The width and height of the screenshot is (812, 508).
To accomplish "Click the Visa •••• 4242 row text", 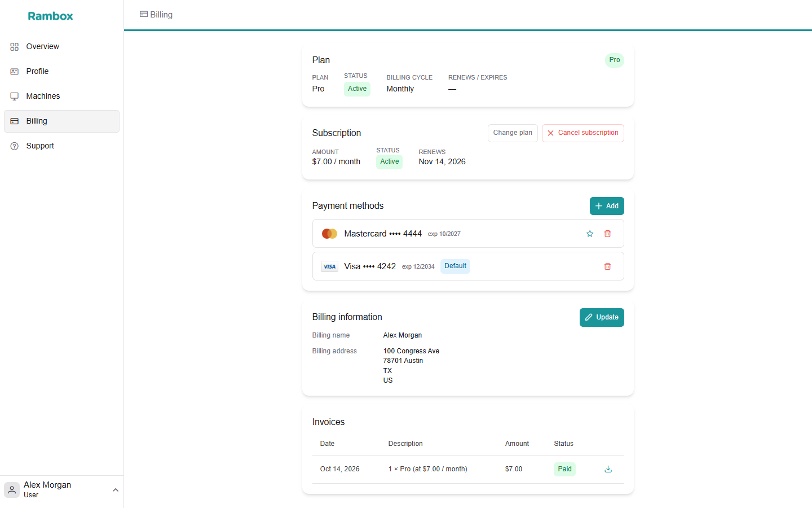I will (370, 266).
